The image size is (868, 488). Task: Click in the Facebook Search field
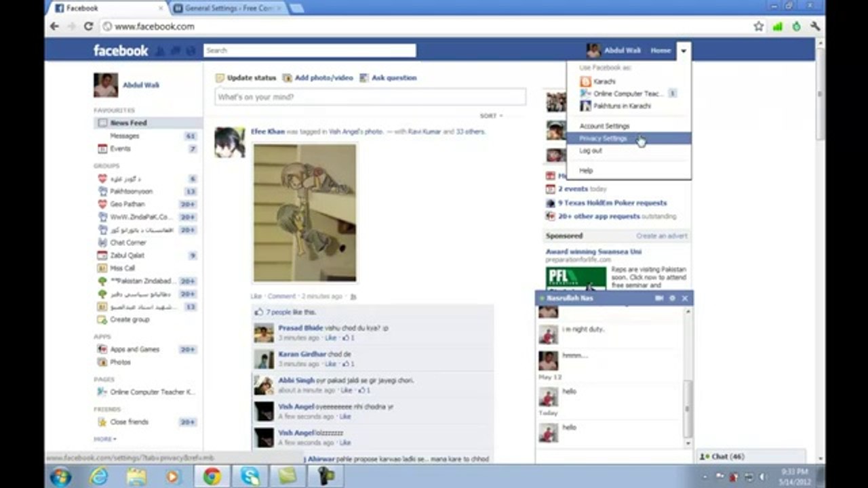click(x=309, y=51)
